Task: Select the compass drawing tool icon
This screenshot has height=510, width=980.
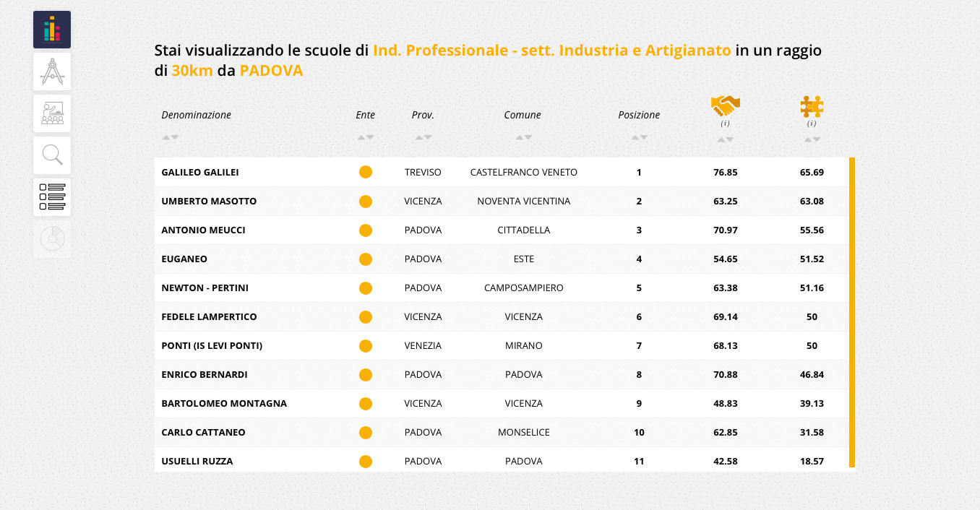Action: pos(52,72)
